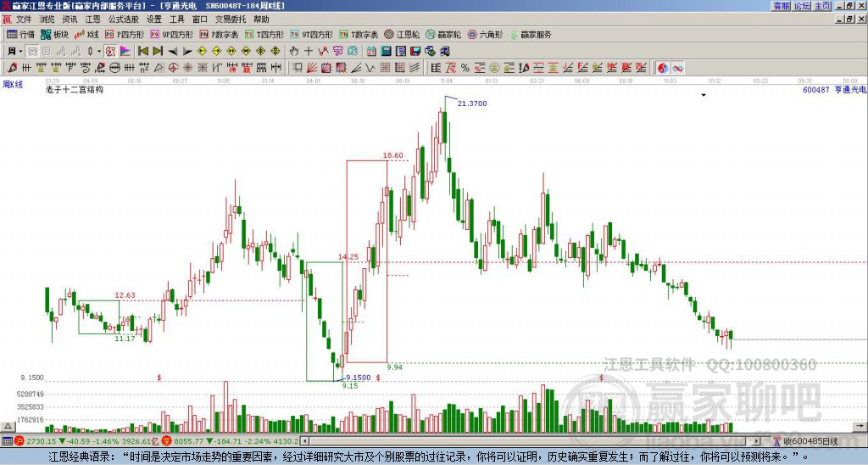The image size is (868, 465).
Task: Click the 论坛 forum link
Action: click(801, 6)
